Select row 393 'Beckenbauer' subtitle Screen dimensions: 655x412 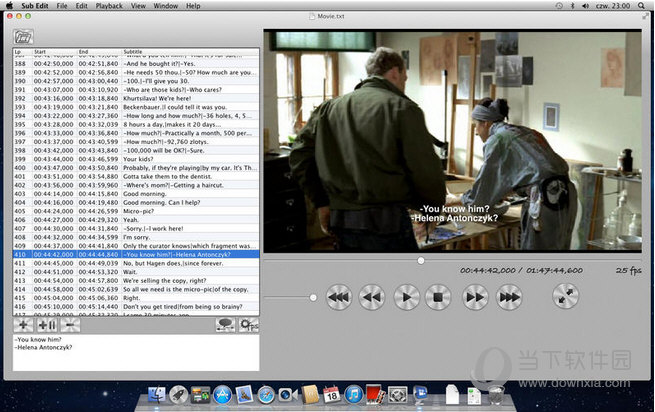(136, 107)
